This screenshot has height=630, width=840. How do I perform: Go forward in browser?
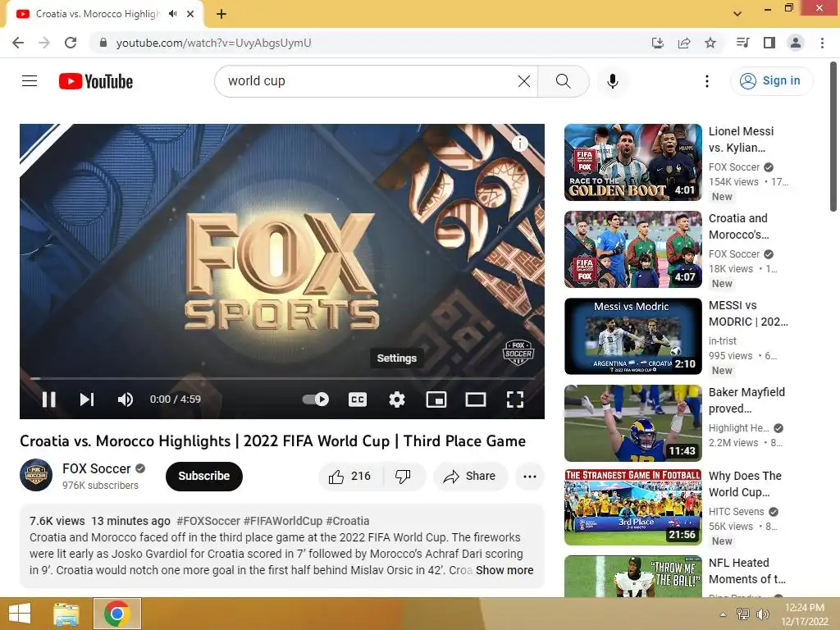tap(44, 43)
